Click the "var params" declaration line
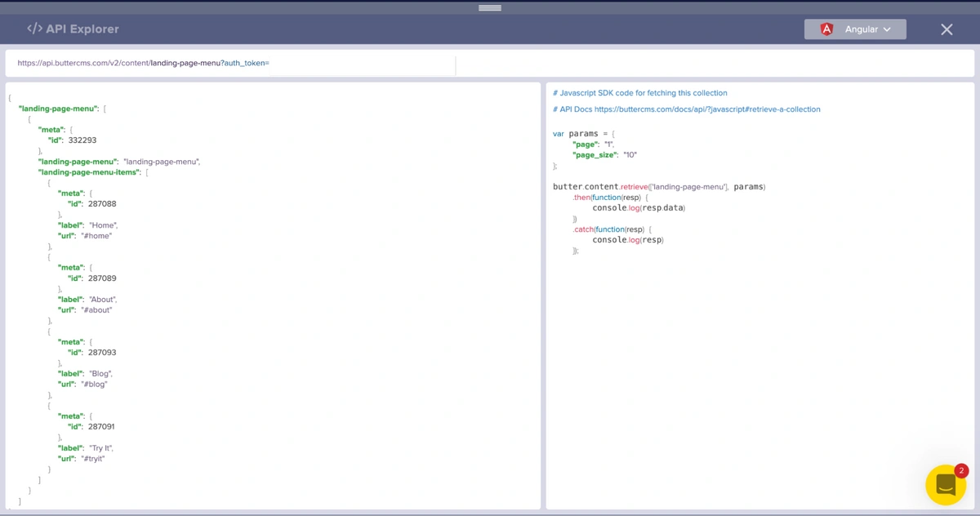Screen dimensions: 980x516 point(584,134)
